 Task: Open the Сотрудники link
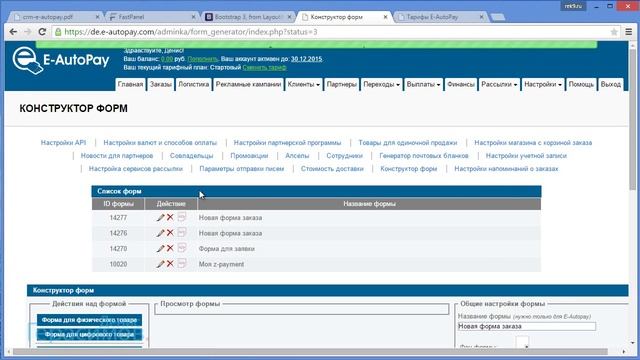click(344, 156)
